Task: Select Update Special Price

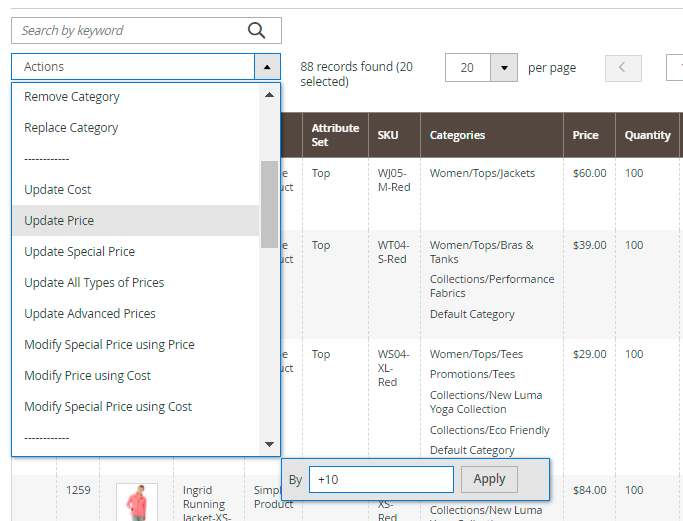Action: (x=80, y=252)
